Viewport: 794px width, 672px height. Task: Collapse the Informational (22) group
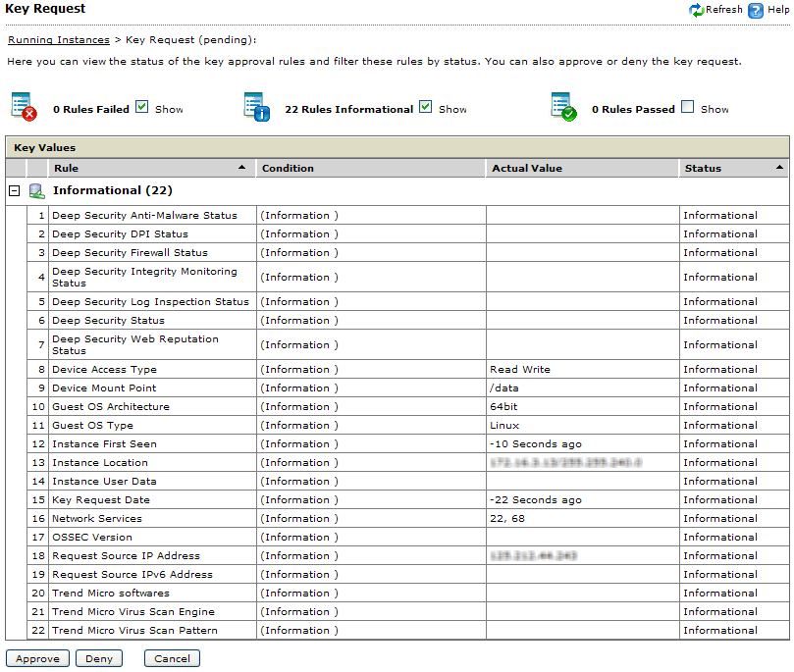pos(14,190)
